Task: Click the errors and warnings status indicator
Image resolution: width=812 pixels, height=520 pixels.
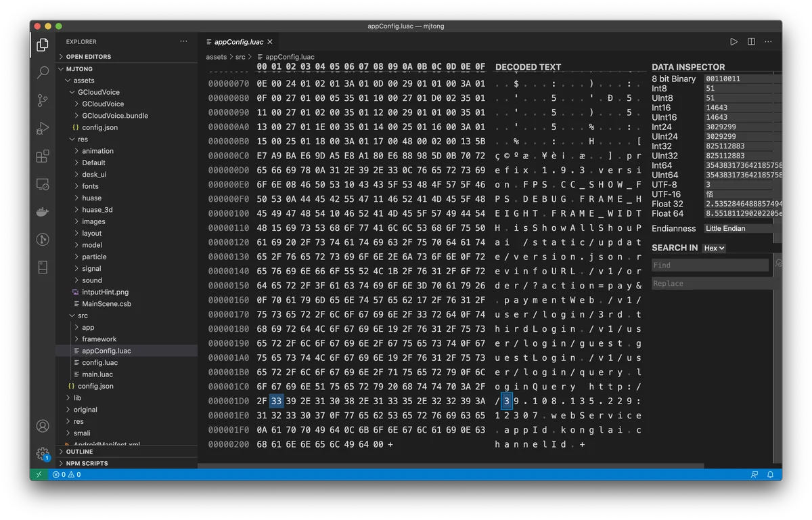Action: click(67, 475)
